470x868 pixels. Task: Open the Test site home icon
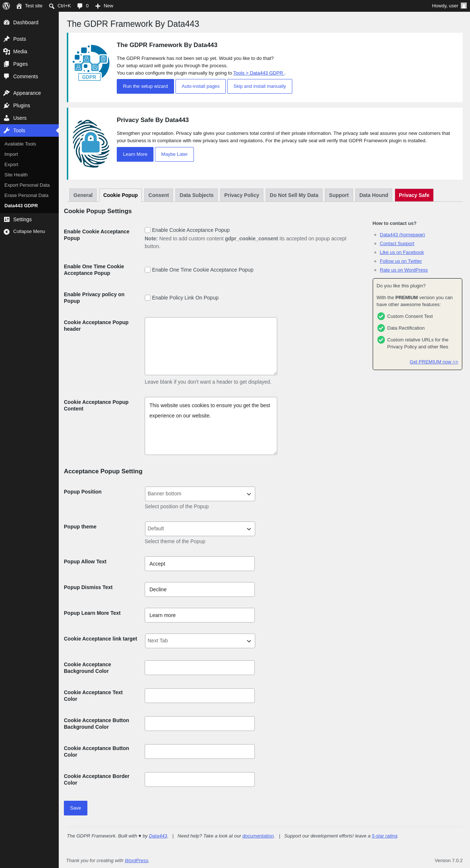click(x=19, y=6)
